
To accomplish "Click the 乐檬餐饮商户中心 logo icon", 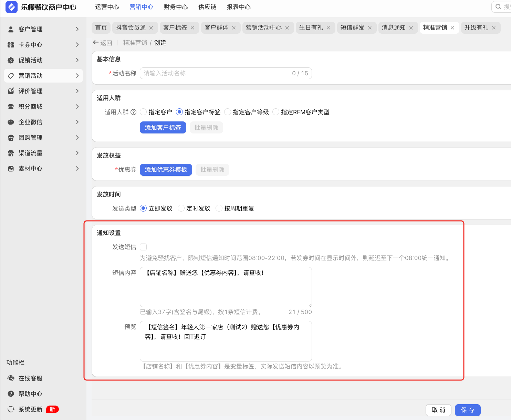I will 11,7.
